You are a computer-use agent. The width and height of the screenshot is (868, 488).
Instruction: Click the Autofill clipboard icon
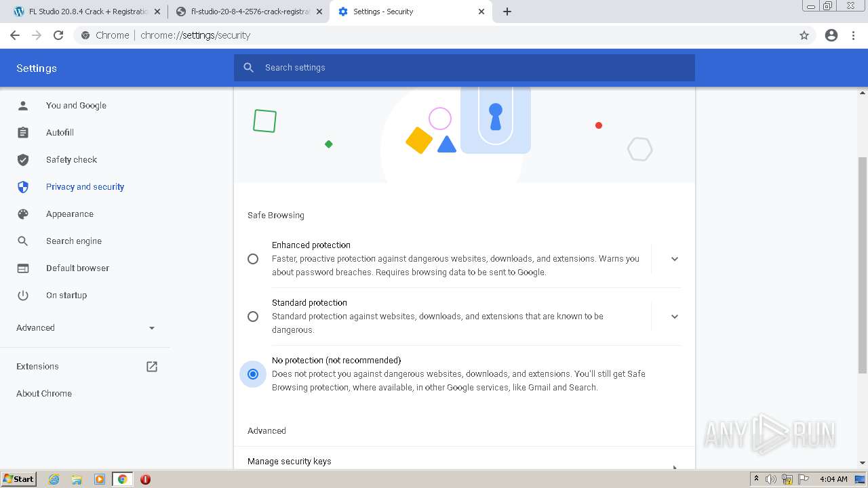(x=23, y=133)
